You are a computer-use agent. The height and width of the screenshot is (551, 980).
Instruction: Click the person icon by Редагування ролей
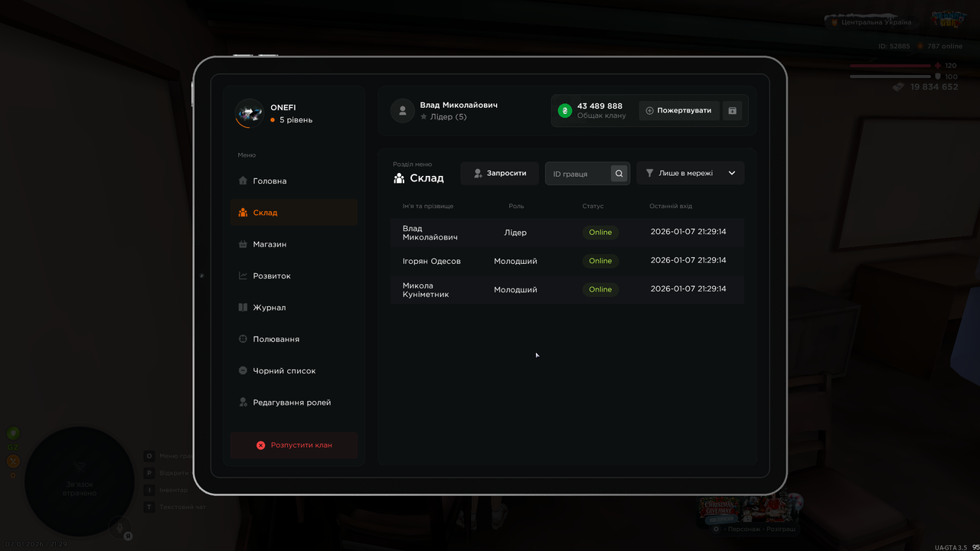tap(243, 403)
